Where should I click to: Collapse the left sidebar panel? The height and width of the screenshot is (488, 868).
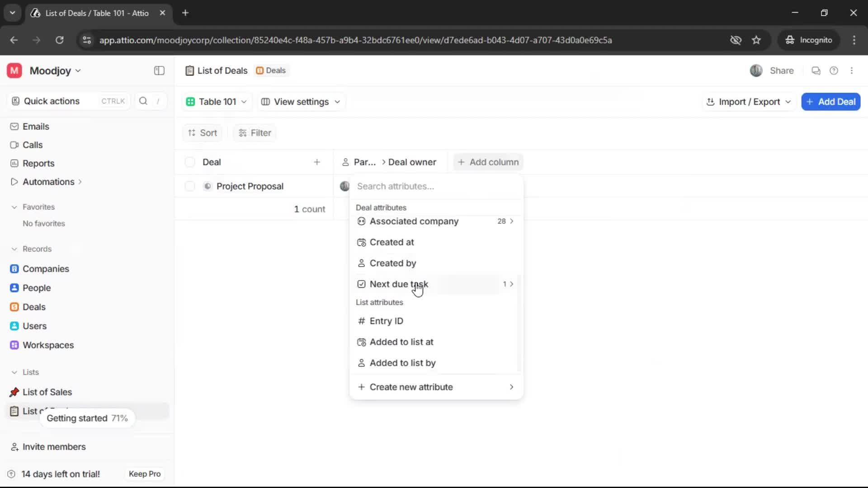[159, 70]
